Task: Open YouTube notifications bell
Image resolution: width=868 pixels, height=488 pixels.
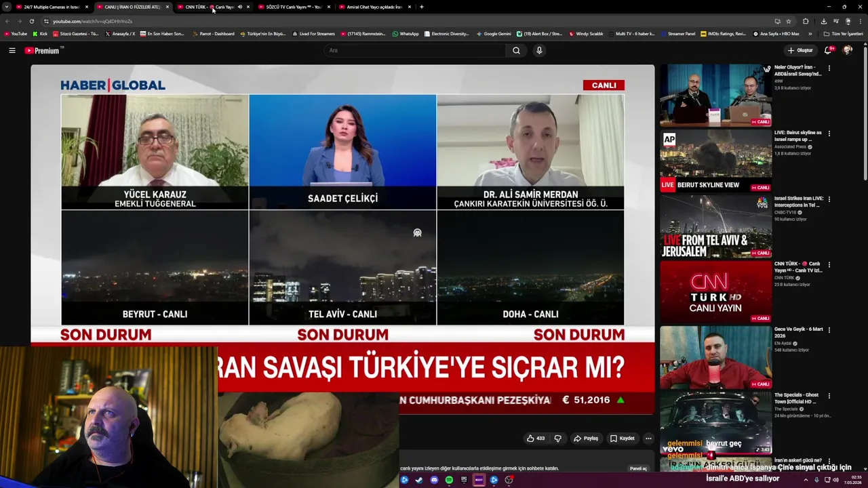Action: (x=828, y=50)
